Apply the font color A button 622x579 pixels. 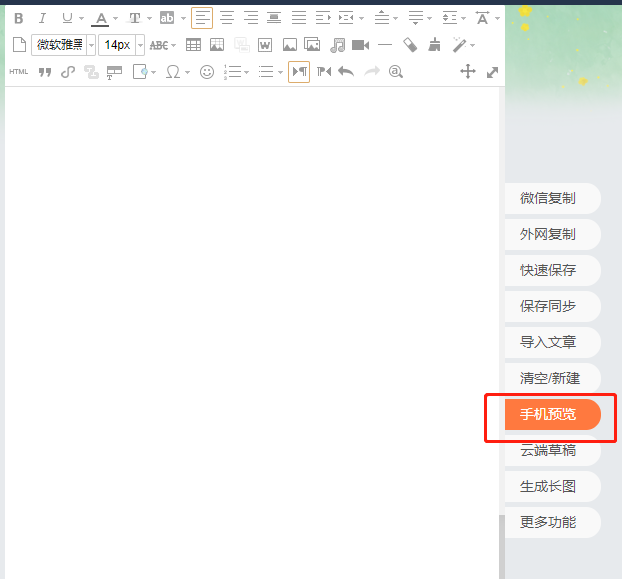[x=100, y=18]
